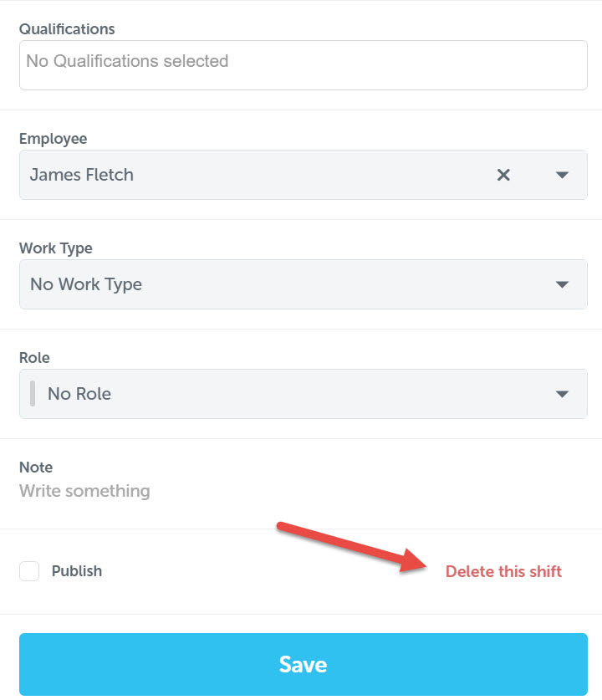Enable the Publish checkbox
The width and height of the screenshot is (602, 700).
[29, 571]
